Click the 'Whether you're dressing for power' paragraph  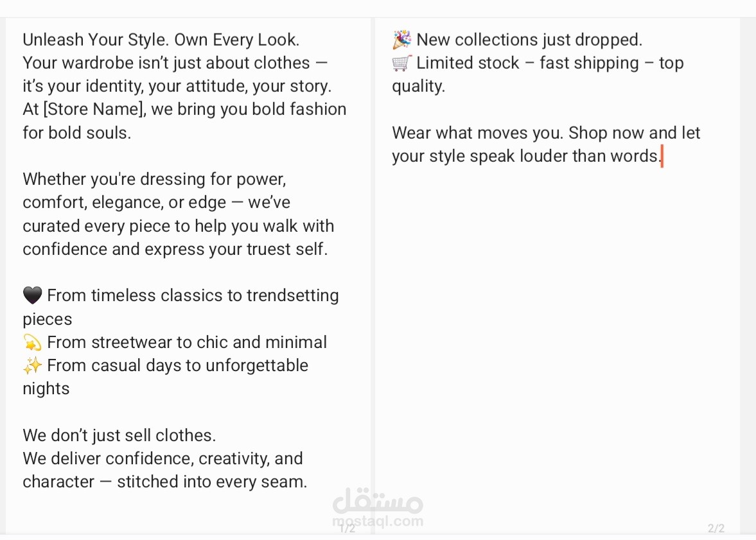pos(179,214)
